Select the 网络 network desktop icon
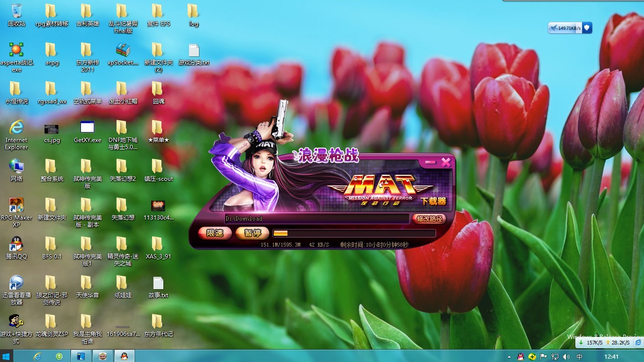This screenshot has width=644, height=362. pyautogui.click(x=17, y=170)
